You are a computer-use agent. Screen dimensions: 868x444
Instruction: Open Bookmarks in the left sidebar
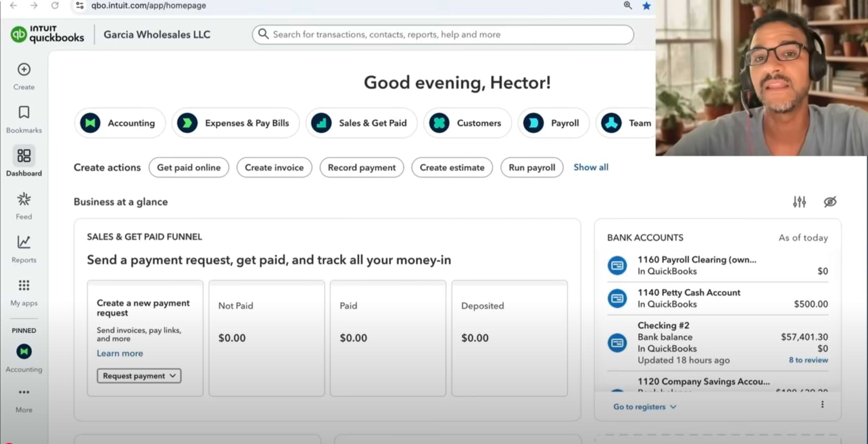(24, 112)
